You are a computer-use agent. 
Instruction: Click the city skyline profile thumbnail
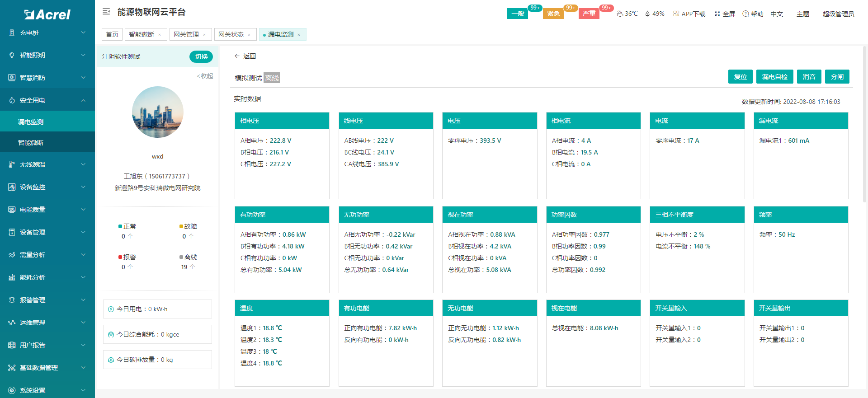[157, 112]
